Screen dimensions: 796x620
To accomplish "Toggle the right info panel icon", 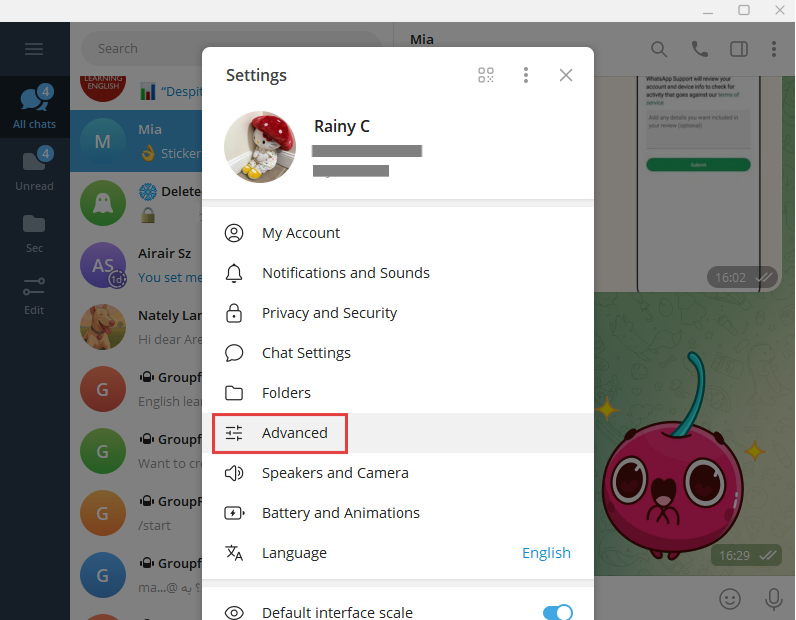I will coord(739,49).
